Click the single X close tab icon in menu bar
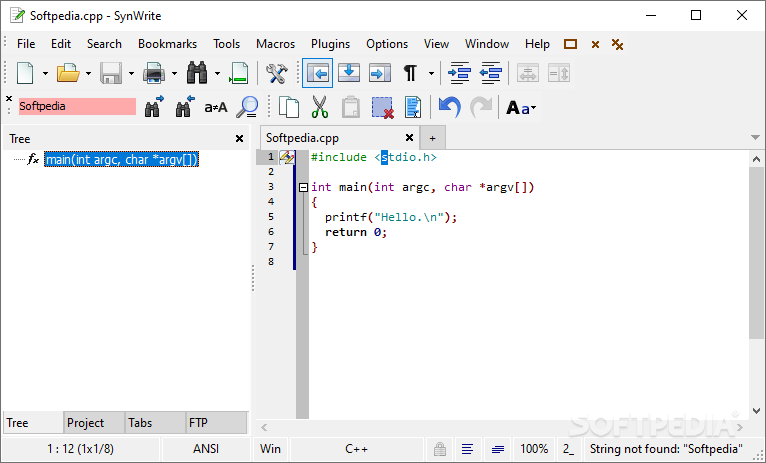 point(595,45)
